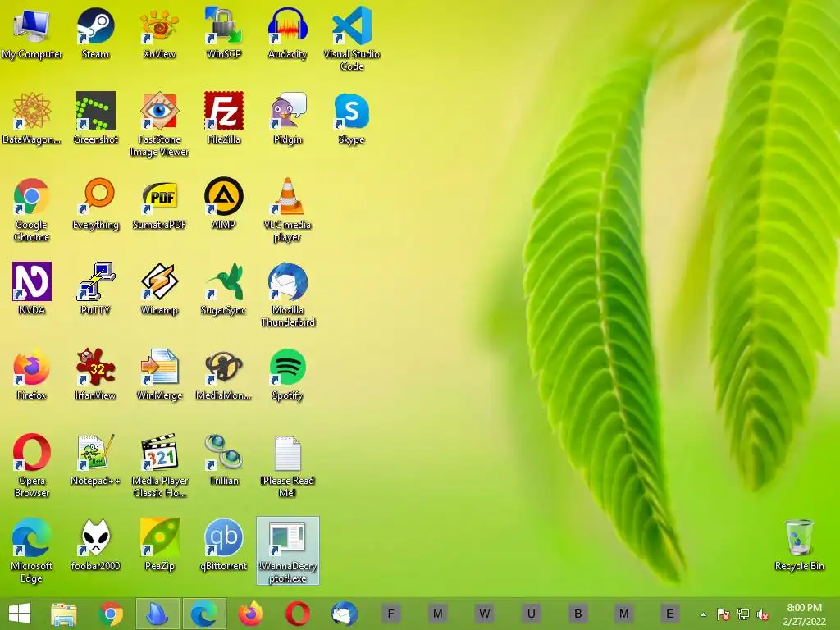Click the DataWagon desktop shortcut
The height and width of the screenshot is (630, 840).
click(32, 118)
